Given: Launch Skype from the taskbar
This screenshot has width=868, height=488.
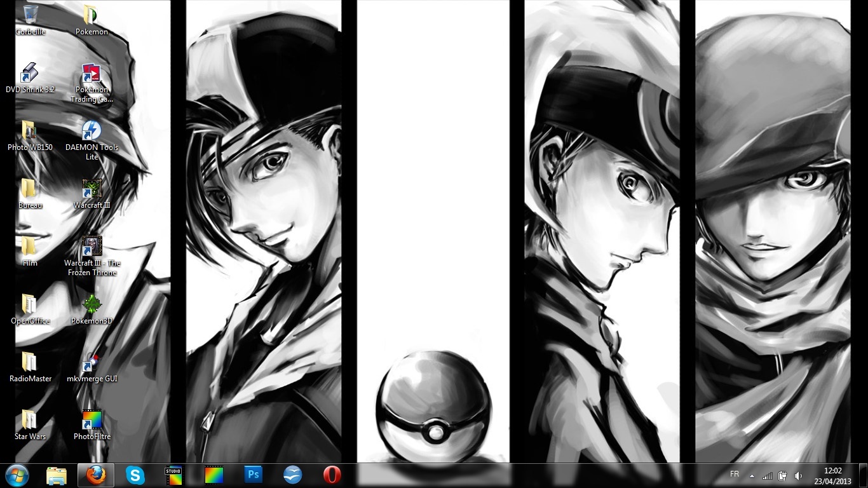Looking at the screenshot, I should [135, 475].
